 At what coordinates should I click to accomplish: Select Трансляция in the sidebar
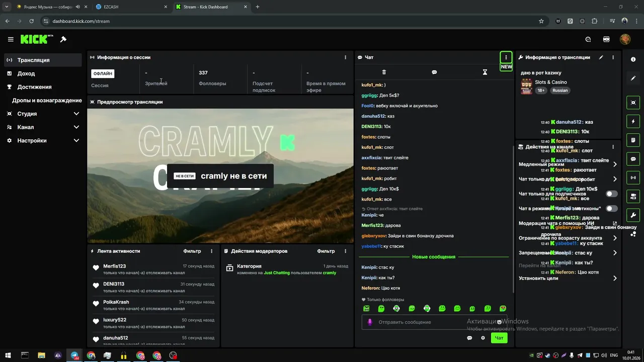[x=43, y=60]
